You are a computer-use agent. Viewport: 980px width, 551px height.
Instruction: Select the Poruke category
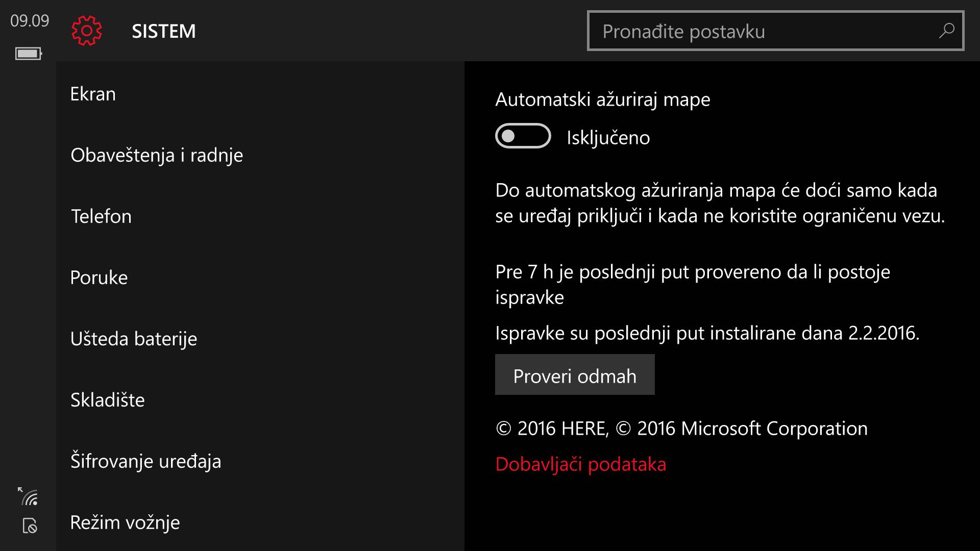coord(99,278)
